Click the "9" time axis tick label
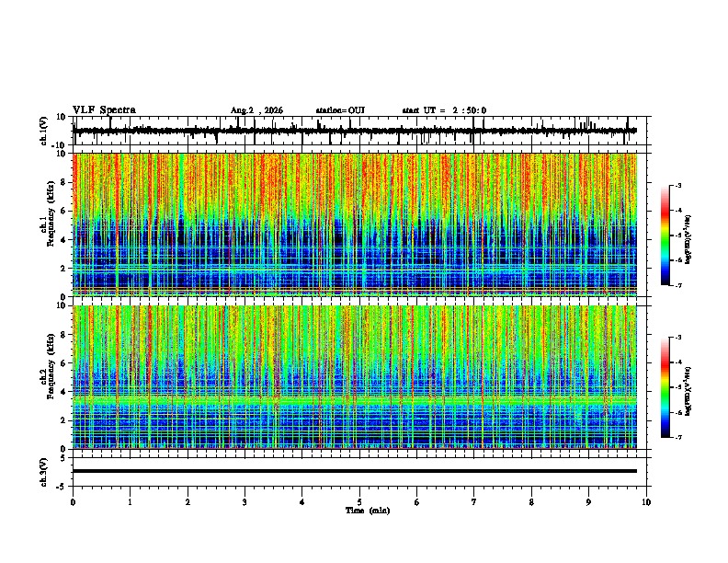This screenshot has width=728, height=563. pyautogui.click(x=588, y=502)
